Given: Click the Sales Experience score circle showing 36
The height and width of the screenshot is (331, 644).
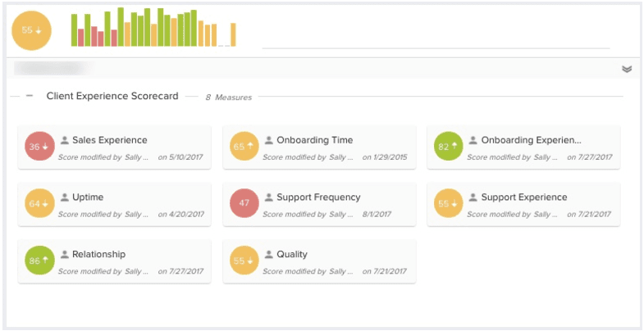Looking at the screenshot, I should [x=39, y=147].
